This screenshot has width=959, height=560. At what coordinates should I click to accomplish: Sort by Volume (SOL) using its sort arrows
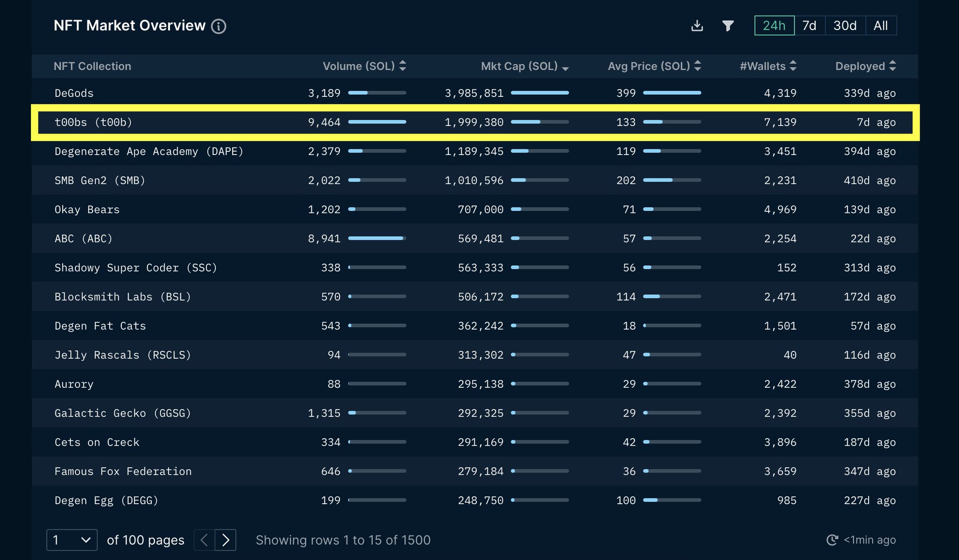coord(403,66)
